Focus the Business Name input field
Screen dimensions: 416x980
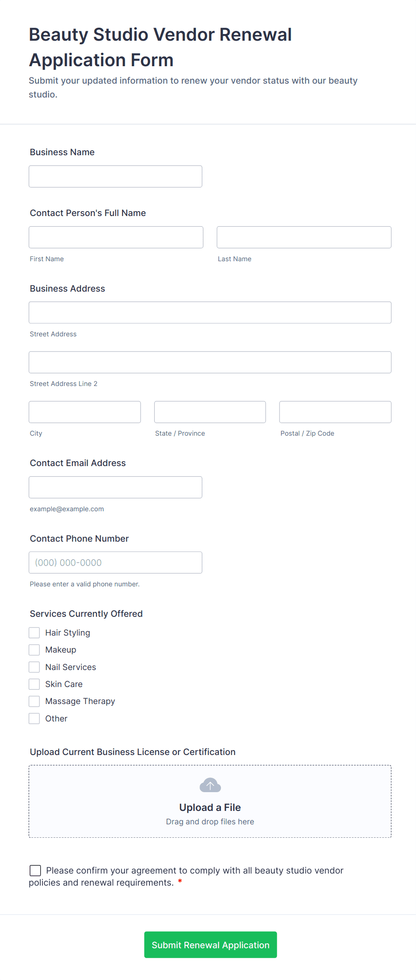coord(115,176)
